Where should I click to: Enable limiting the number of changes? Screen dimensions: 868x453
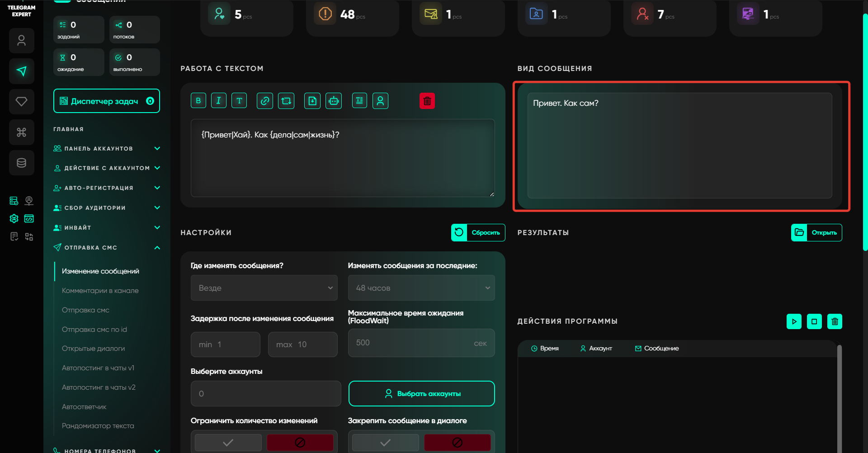(x=228, y=443)
